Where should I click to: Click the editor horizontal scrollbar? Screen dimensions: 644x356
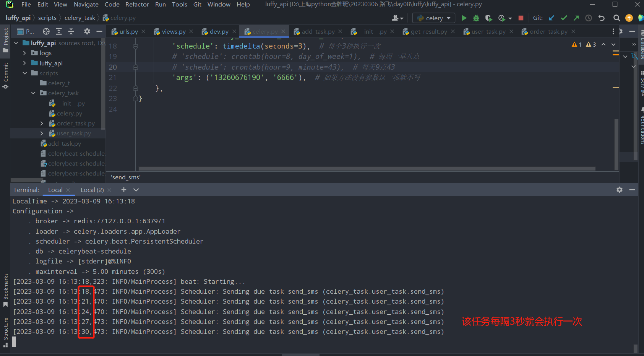point(367,169)
